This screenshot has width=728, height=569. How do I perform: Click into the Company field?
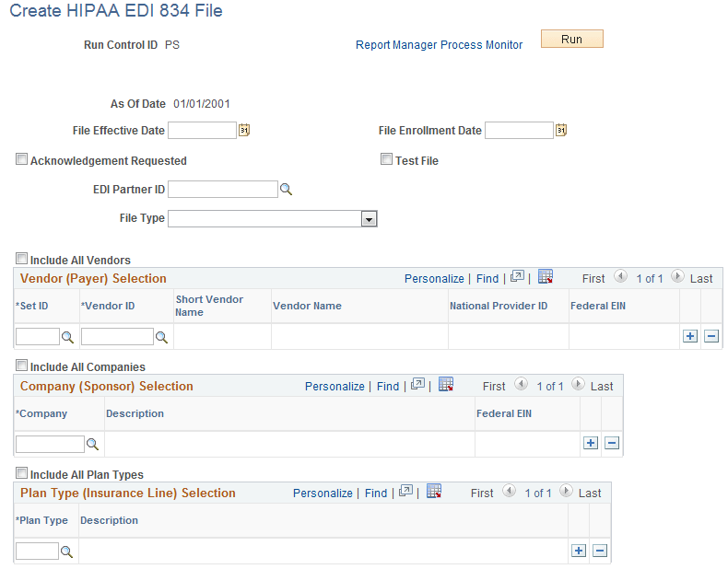coord(50,444)
